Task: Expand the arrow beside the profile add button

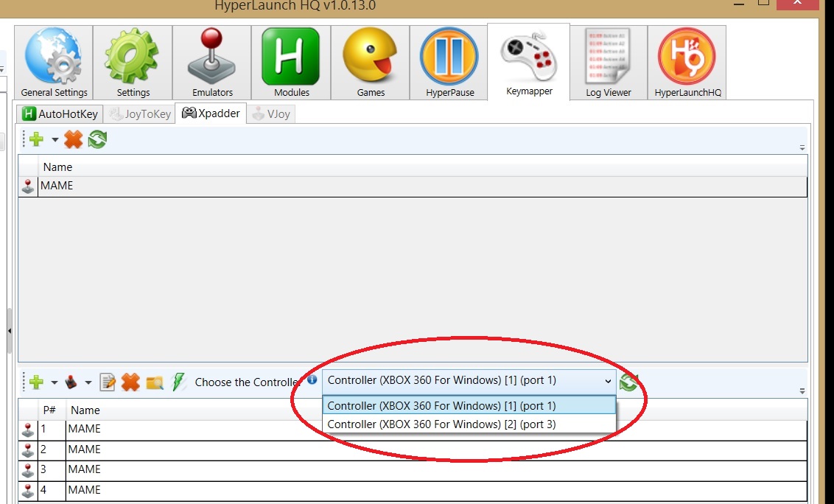Action: pos(54,382)
